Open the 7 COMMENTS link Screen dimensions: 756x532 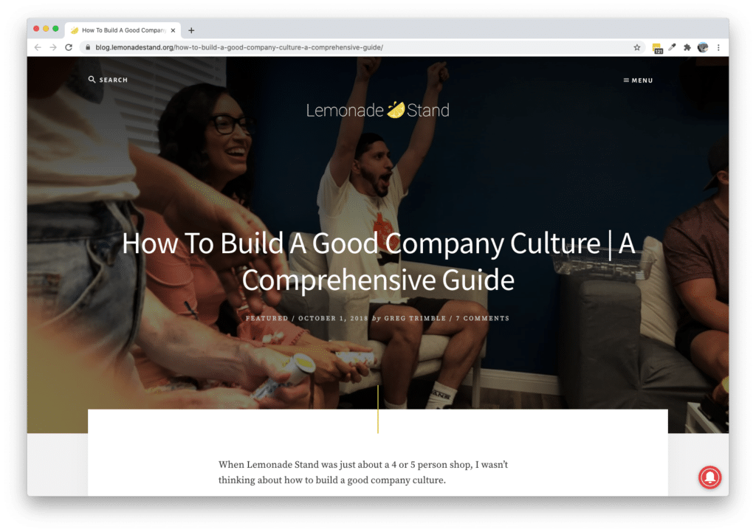tap(482, 319)
